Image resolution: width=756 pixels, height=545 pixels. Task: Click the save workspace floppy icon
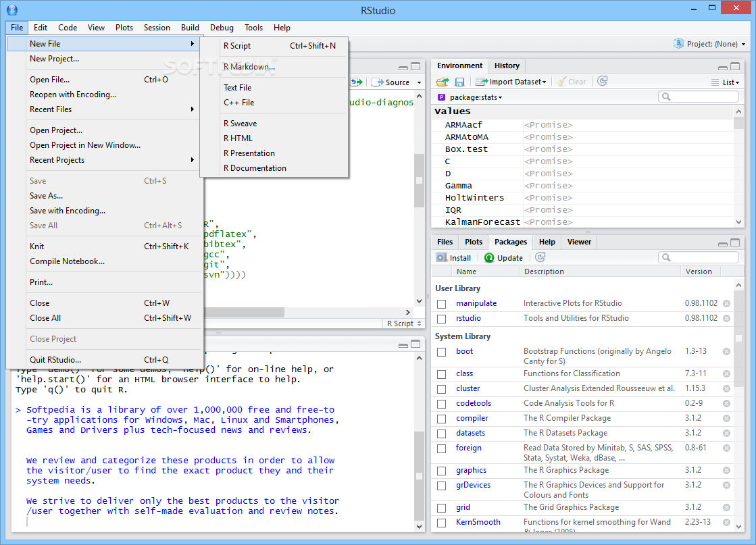[x=459, y=82]
